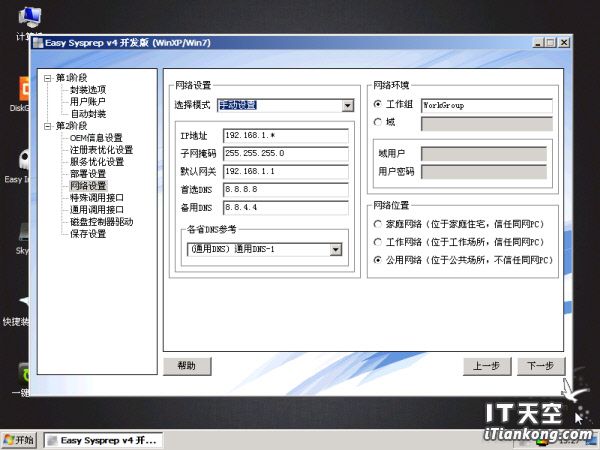Collapse the 第1阶段 tree node
This screenshot has width=600, height=450.
pos(47,78)
